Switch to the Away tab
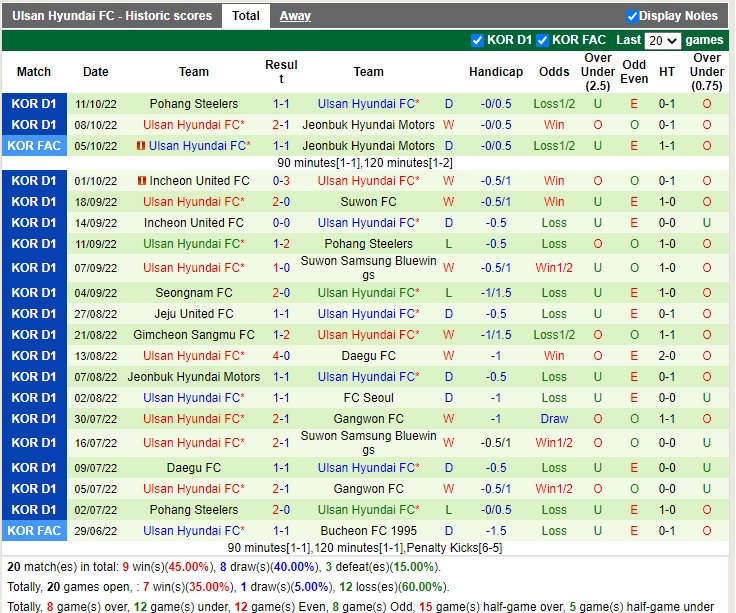Viewport: 736px width, 613px height. 295,16
